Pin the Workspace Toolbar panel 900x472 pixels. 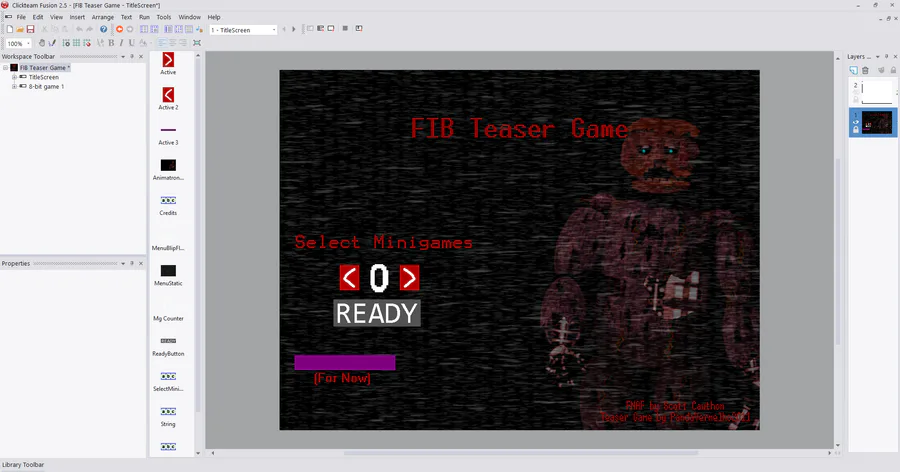click(132, 56)
